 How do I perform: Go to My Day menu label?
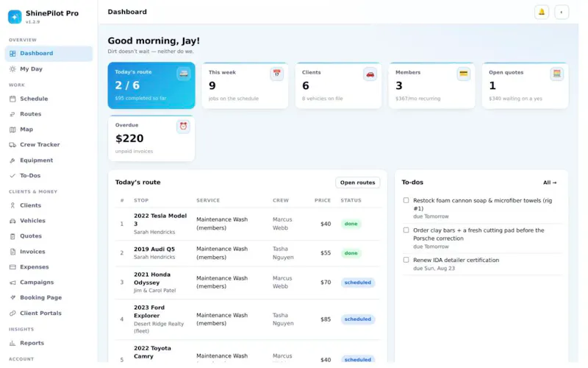31,69
